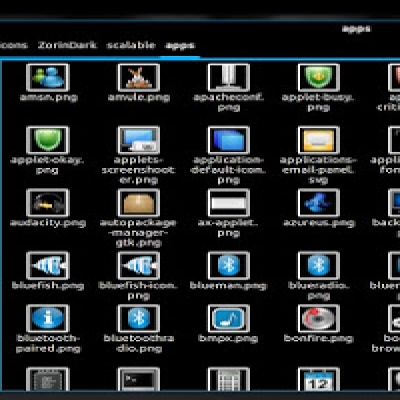Open the bluefish.png fish icon

pos(48,265)
